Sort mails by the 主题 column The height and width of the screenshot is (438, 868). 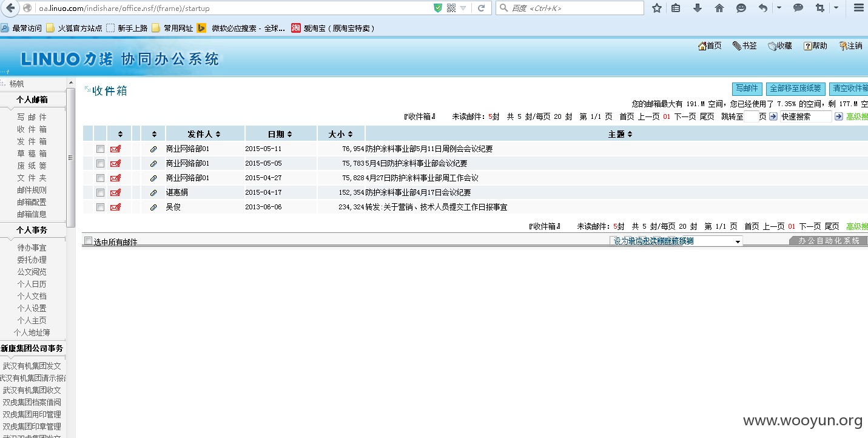(621, 134)
